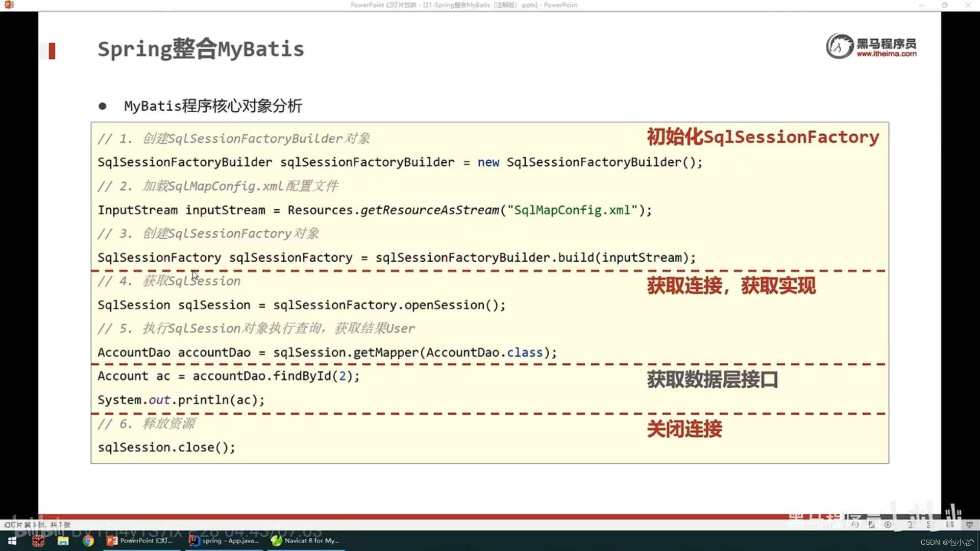Click comment '// 5. 执行SqlSession对象执行查询'
The image size is (980, 551).
pyautogui.click(x=256, y=329)
